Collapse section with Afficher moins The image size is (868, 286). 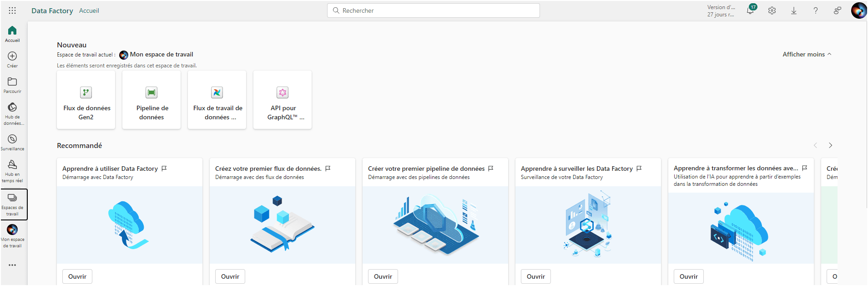coord(807,54)
